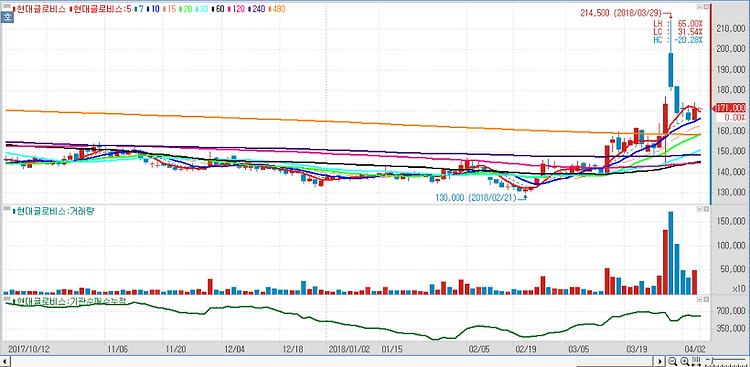Click scrollbar right arrow button
The height and width of the screenshot is (367, 750).
click(x=660, y=361)
